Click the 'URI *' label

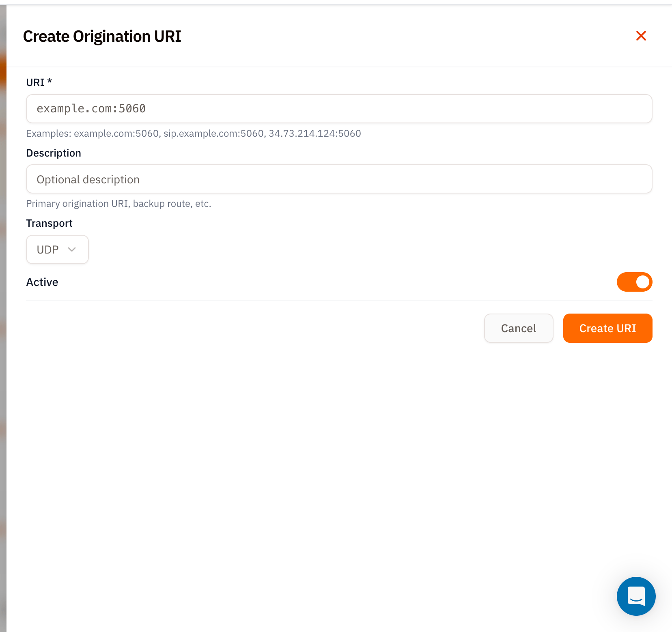[x=39, y=82]
